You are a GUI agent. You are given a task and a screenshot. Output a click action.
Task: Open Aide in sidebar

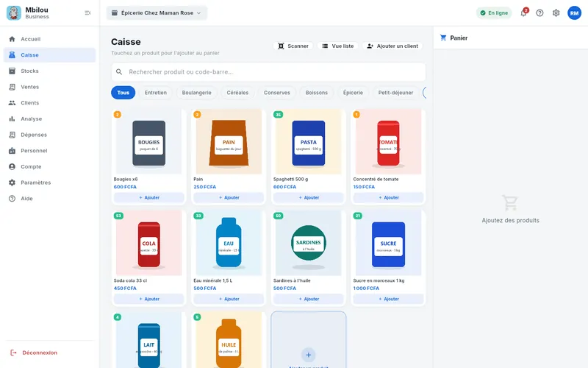click(49, 199)
